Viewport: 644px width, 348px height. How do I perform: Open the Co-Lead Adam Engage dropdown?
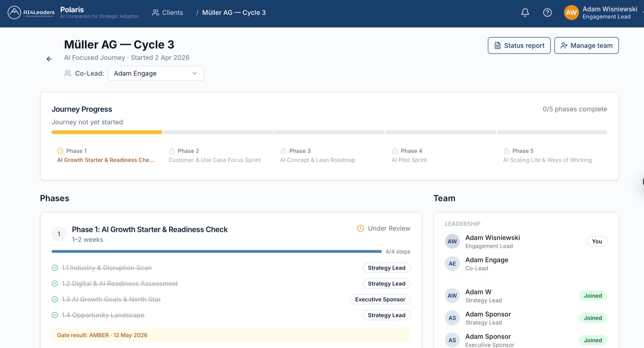pyautogui.click(x=156, y=73)
